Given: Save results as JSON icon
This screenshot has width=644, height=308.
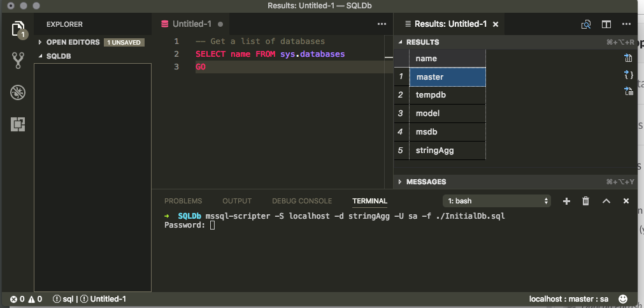Looking at the screenshot, I should point(628,75).
